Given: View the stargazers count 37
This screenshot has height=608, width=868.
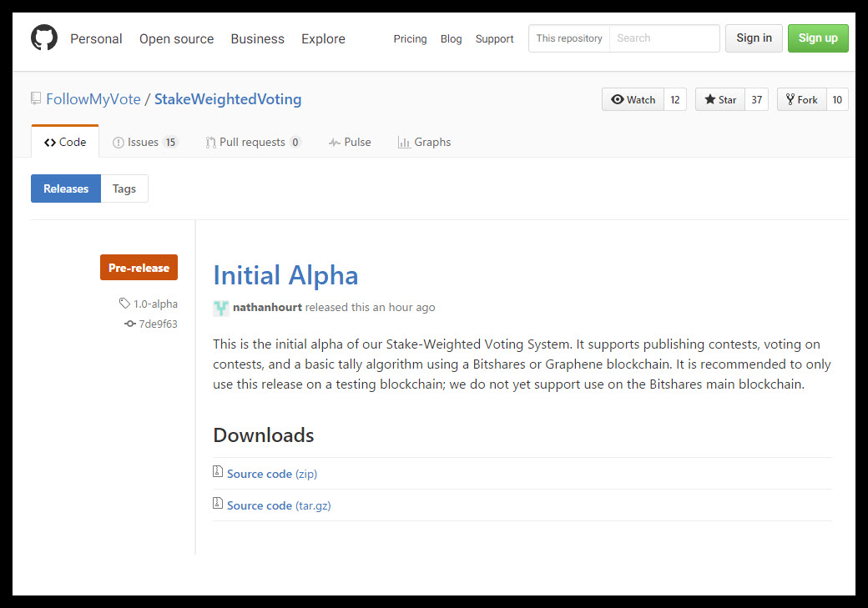Looking at the screenshot, I should (x=757, y=99).
